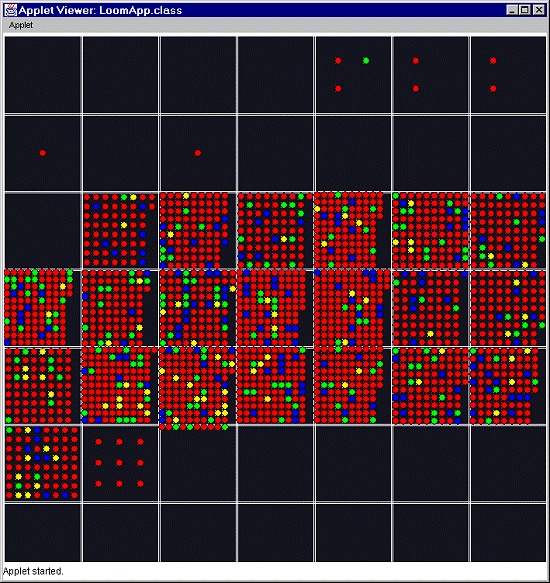Click the bottom-right red dot of the nine-dot cell
This screenshot has height=583, width=550.
pyautogui.click(x=140, y=484)
